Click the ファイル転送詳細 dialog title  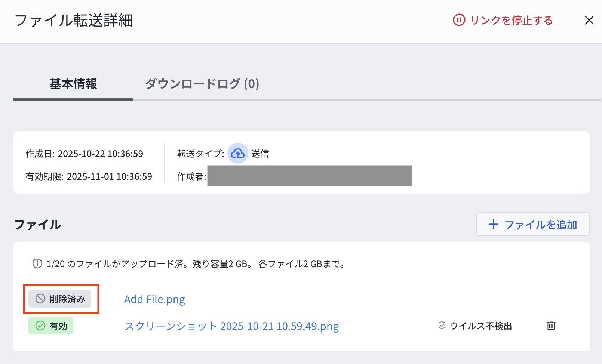[x=74, y=21]
